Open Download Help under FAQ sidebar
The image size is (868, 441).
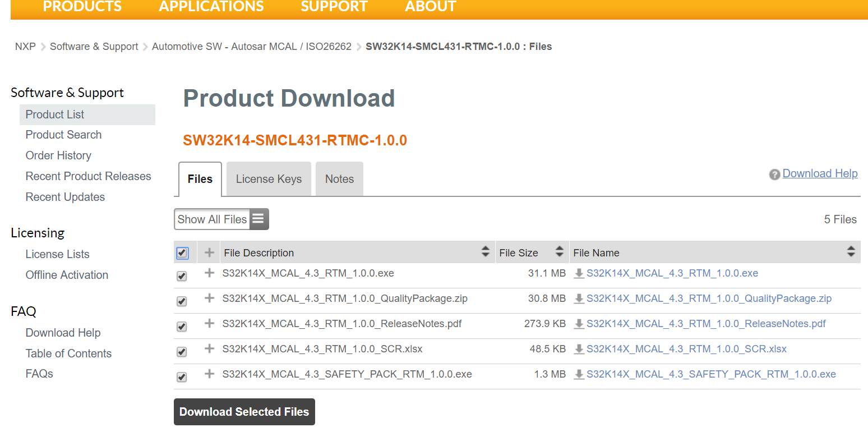pos(63,333)
